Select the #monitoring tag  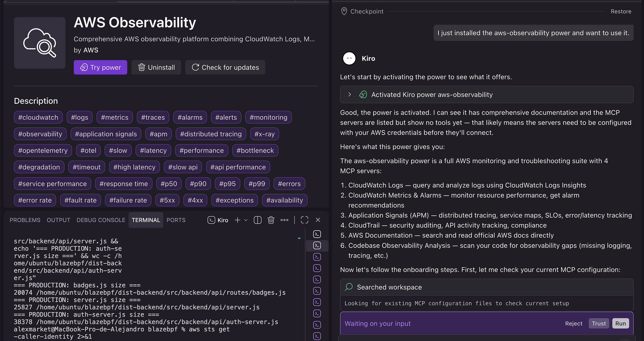coord(268,117)
